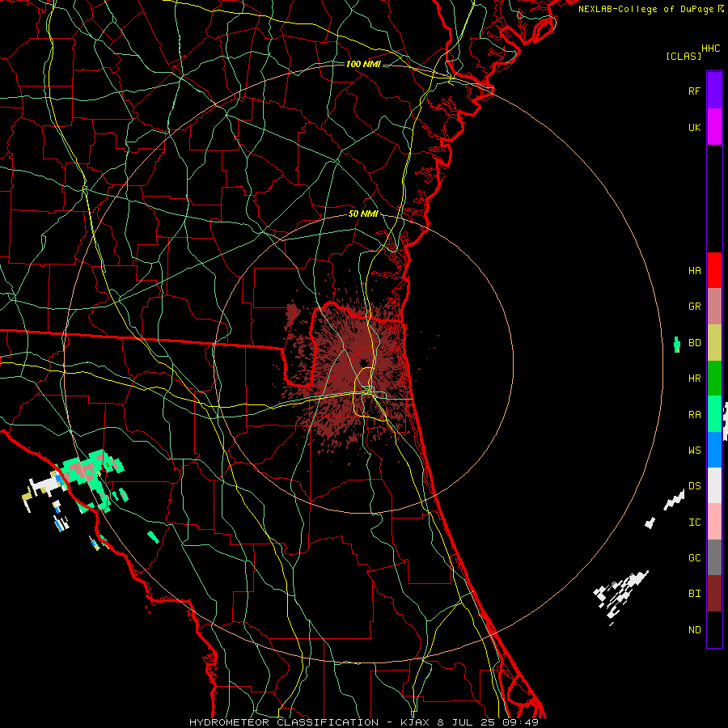Click the BD legend label
This screenshot has height=728, width=728.
(x=694, y=343)
